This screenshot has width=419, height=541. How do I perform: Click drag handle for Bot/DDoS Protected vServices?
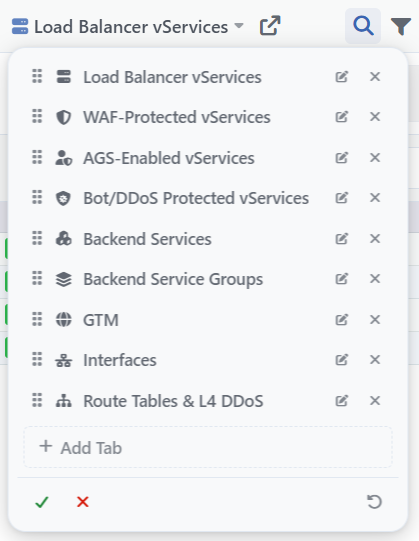(x=37, y=197)
